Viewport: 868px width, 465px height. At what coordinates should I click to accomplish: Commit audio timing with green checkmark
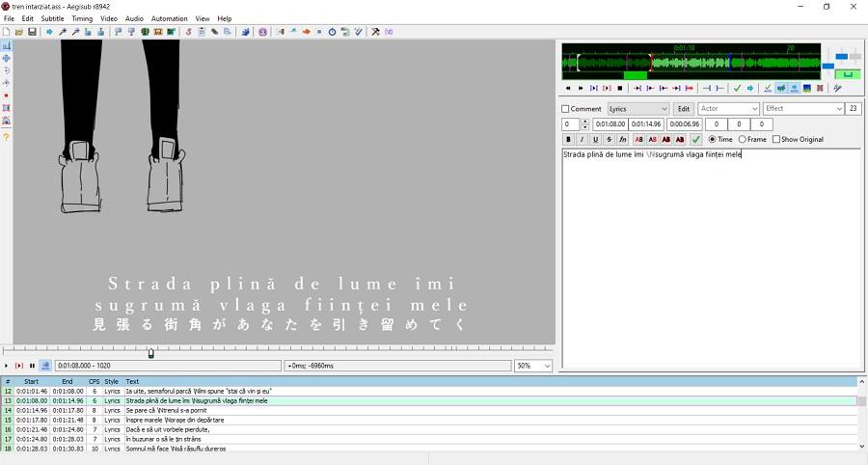coord(737,89)
